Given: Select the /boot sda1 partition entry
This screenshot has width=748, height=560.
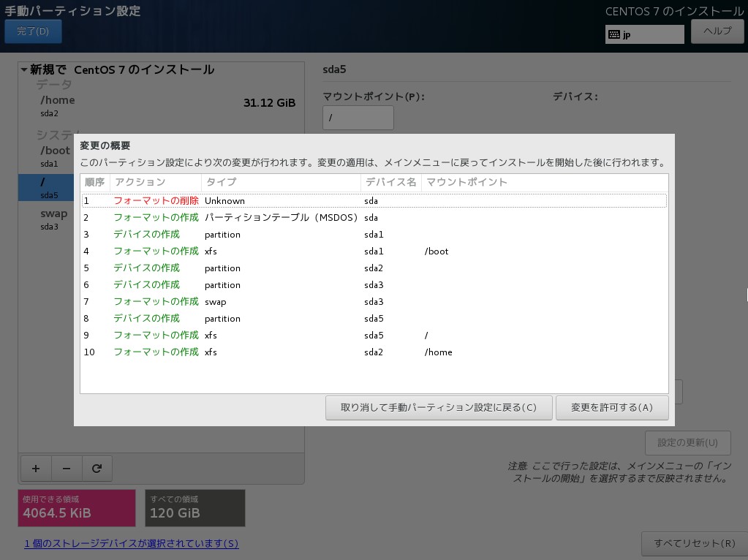Looking at the screenshot, I should (x=57, y=156).
